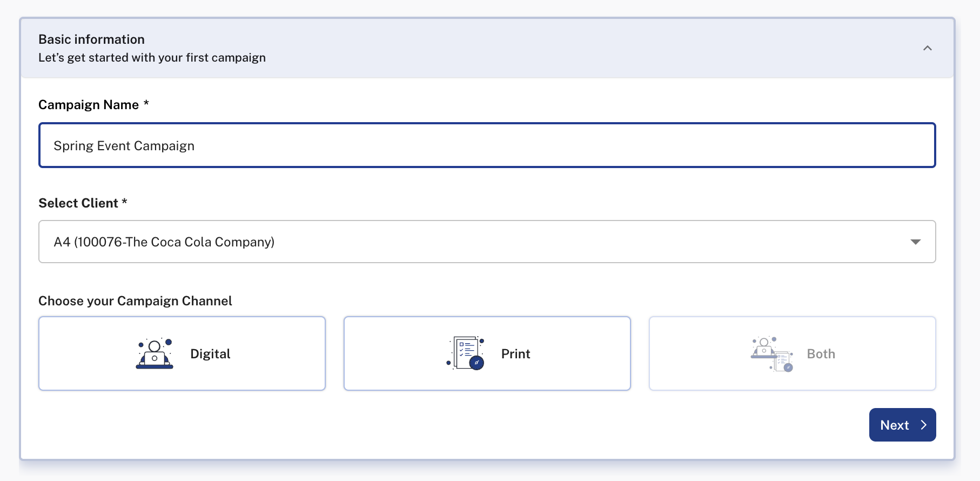Click the Print channel document icon
The image size is (980, 481).
pyautogui.click(x=466, y=353)
